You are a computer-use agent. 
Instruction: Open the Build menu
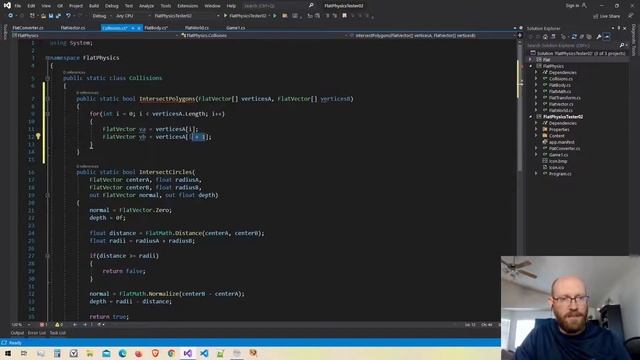click(94, 6)
